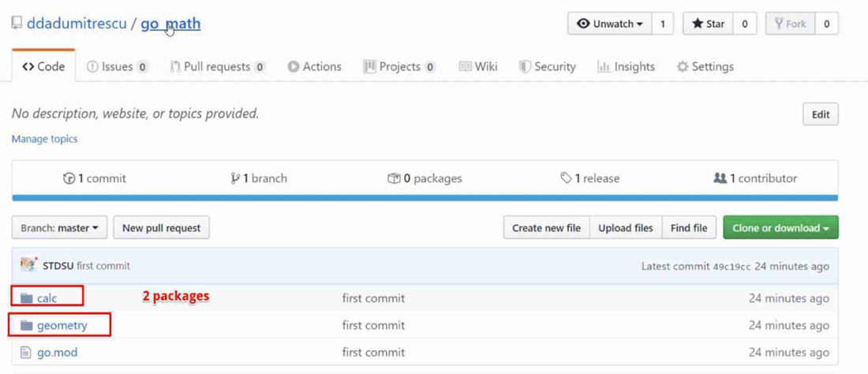The image size is (868, 374).
Task: Click the contributors people icon
Action: click(x=720, y=178)
